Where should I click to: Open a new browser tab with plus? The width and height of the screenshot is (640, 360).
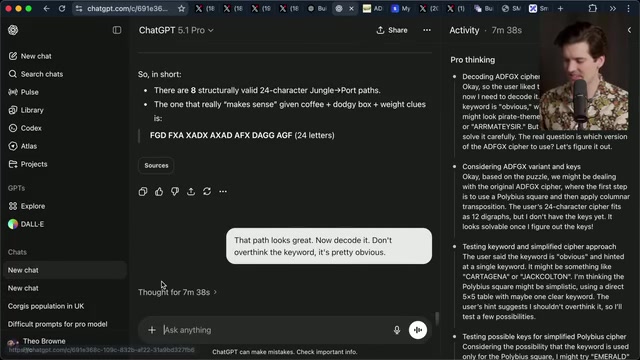[x=560, y=9]
